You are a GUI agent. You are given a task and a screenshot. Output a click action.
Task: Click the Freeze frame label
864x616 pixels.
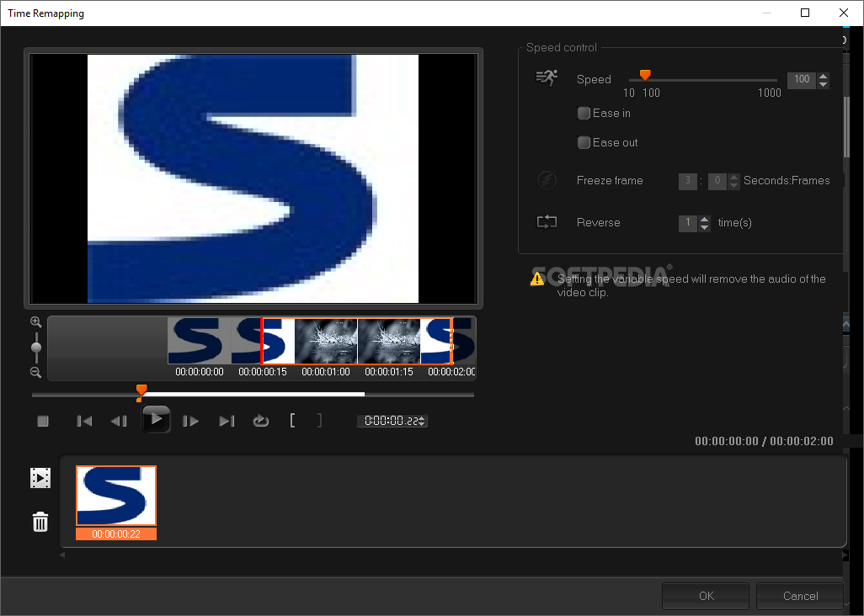click(x=610, y=181)
